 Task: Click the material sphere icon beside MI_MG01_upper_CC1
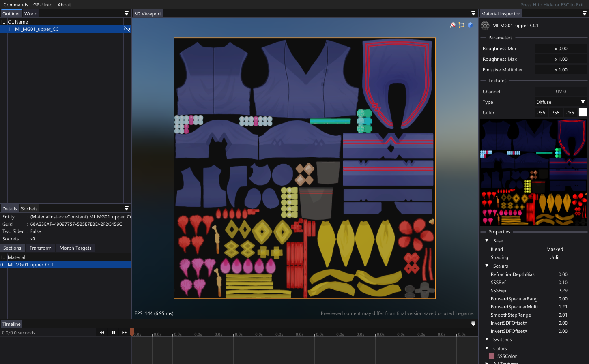tap(485, 26)
